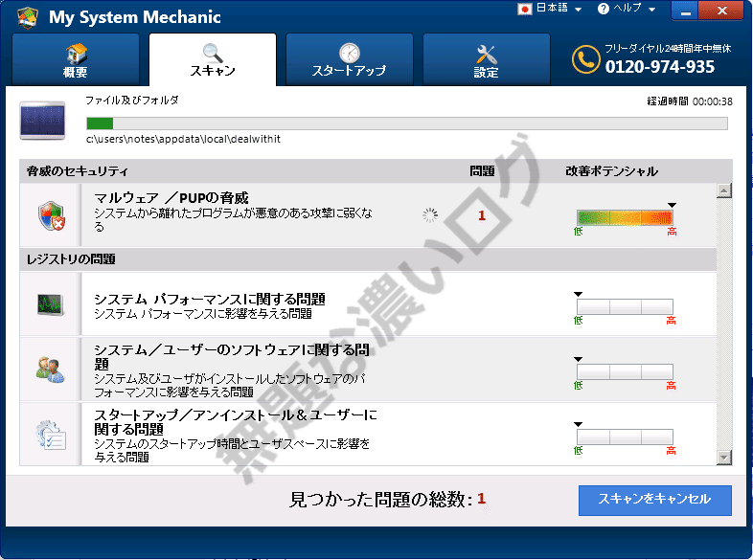Screen dimensions: 753x560
Task: Close the My System Mechanic window
Action: [x=721, y=11]
